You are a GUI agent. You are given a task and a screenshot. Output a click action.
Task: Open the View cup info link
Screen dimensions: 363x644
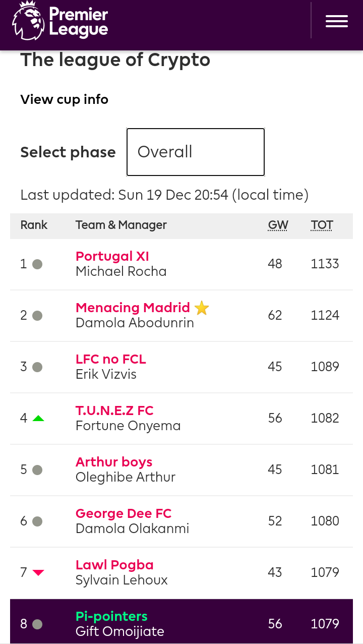[x=65, y=99]
